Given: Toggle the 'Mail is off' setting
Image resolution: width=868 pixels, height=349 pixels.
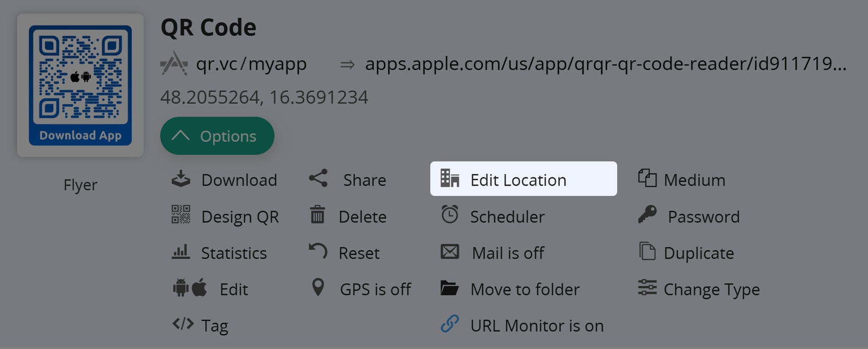Looking at the screenshot, I should pyautogui.click(x=507, y=253).
